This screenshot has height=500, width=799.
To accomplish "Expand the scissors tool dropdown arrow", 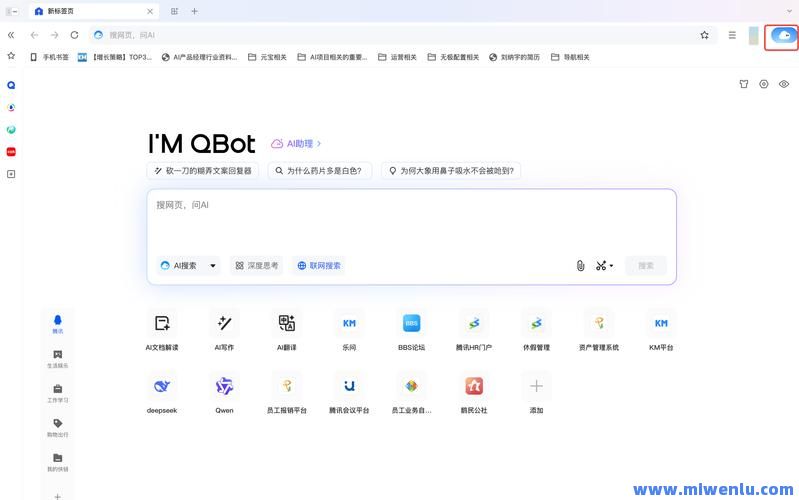I will 611,266.
